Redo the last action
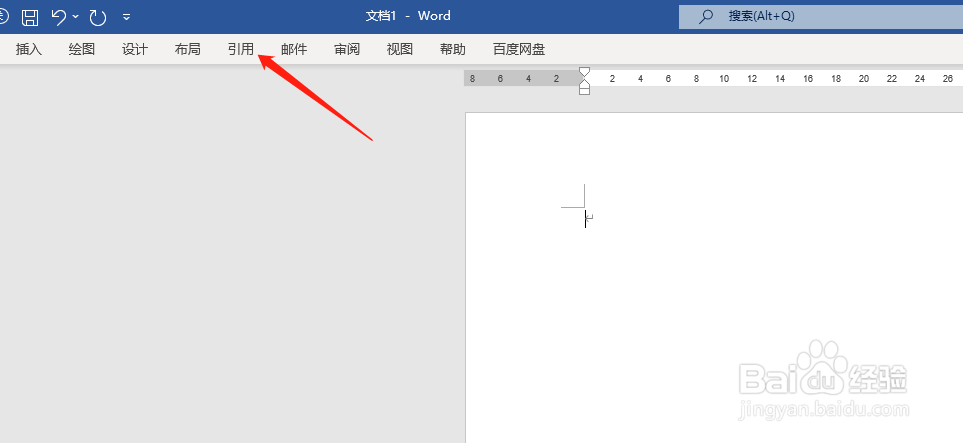Image resolution: width=963 pixels, height=443 pixels. pyautogui.click(x=98, y=17)
